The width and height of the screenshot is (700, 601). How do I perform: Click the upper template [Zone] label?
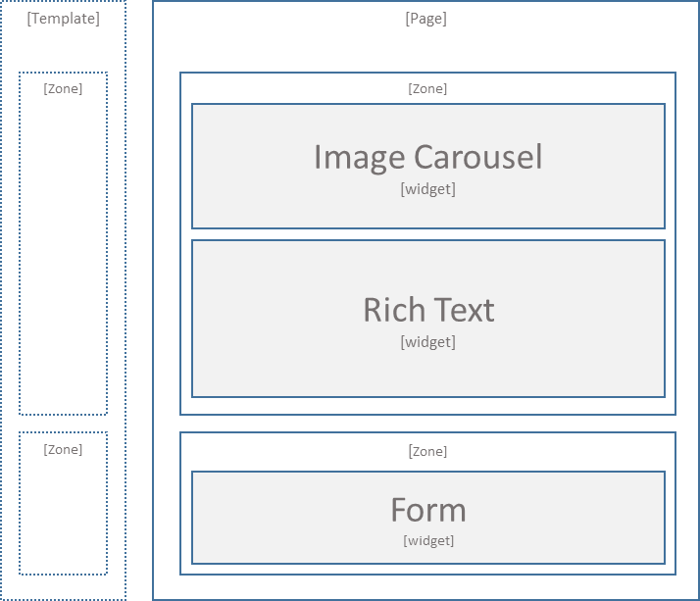(x=63, y=89)
